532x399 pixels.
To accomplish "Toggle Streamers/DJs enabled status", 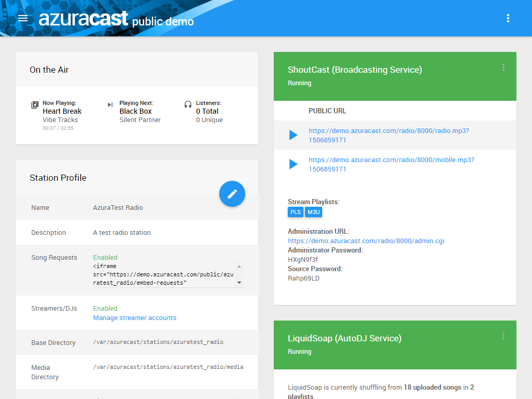I will (105, 308).
